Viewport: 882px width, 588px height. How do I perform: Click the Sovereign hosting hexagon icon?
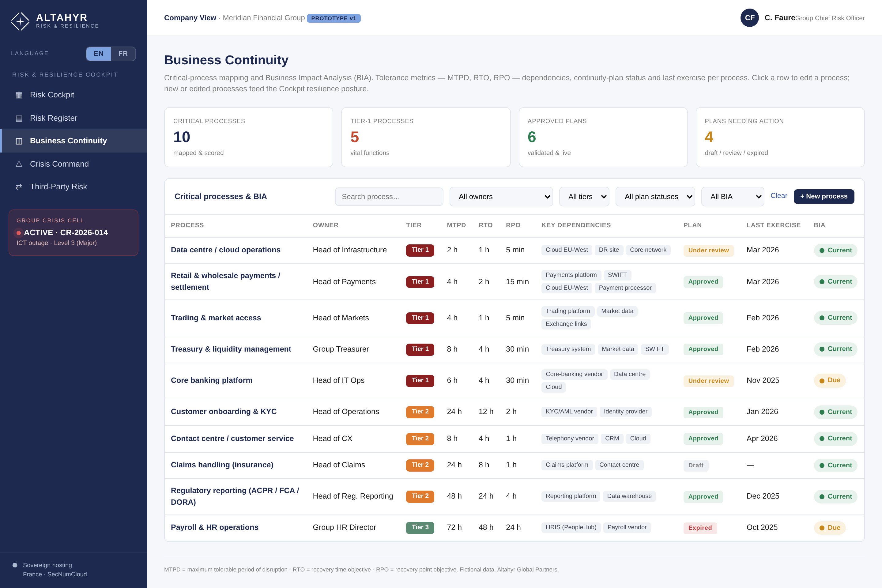point(15,565)
